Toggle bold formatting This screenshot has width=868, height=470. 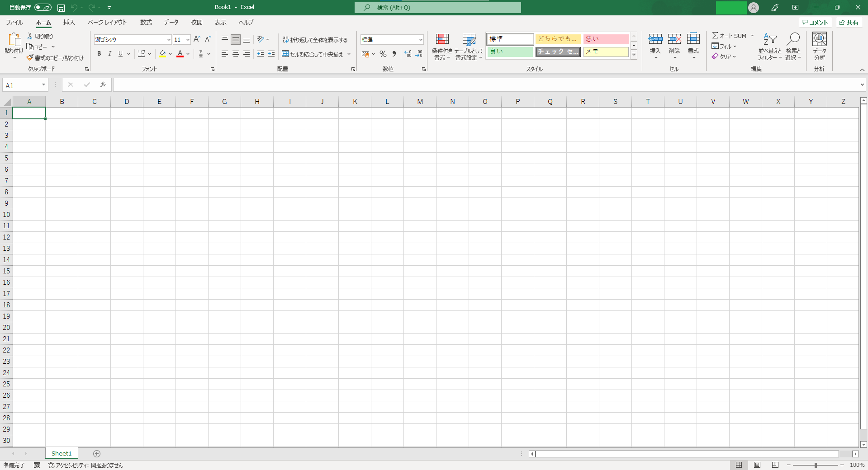[99, 54]
